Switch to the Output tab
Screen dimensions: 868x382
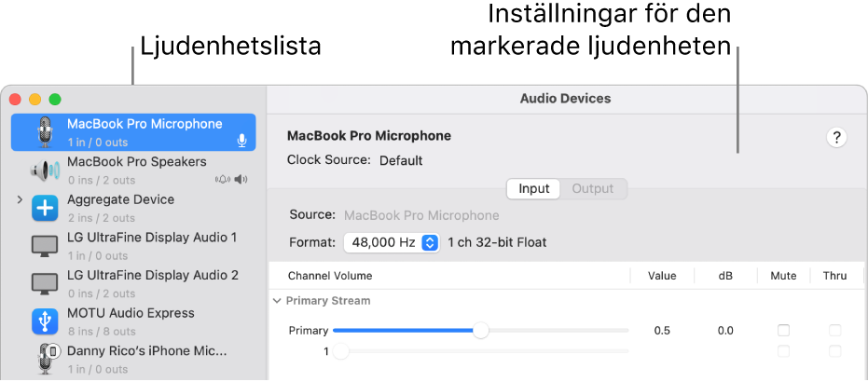pyautogui.click(x=593, y=188)
